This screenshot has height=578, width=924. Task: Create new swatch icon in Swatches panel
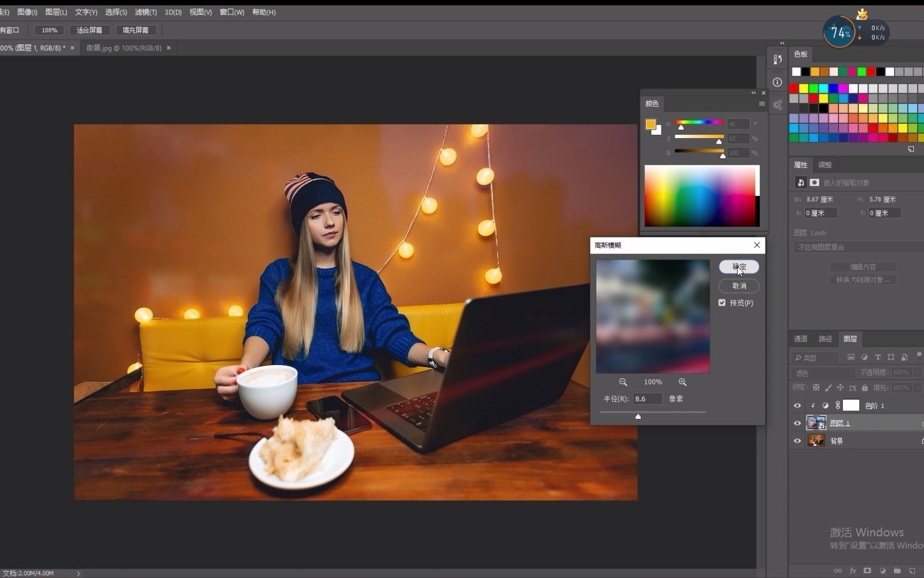pyautogui.click(x=911, y=149)
